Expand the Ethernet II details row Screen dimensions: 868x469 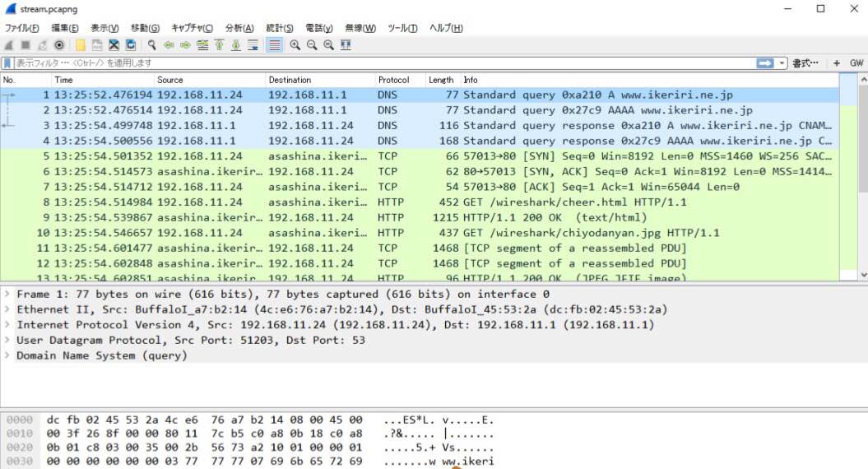7,309
